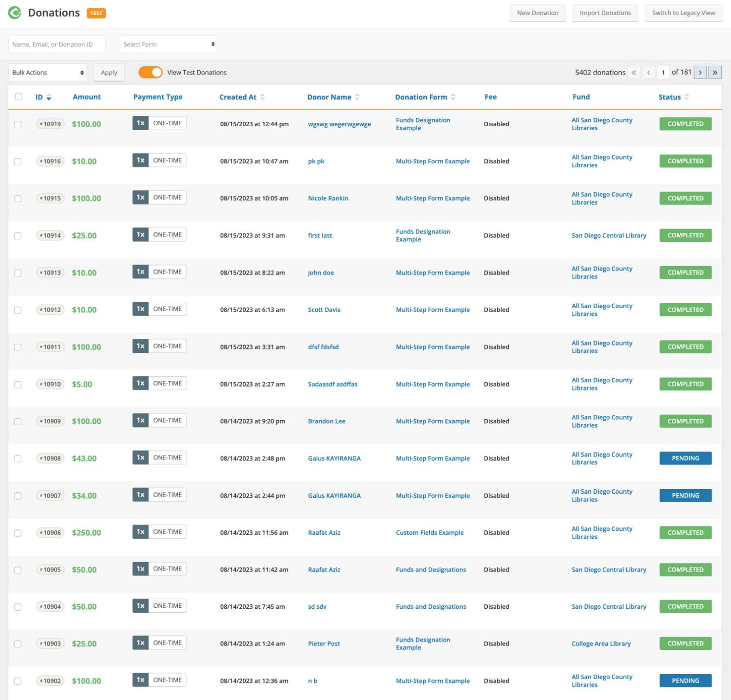Click ONE-TIME label for donation 10913
The image size is (731, 700).
pyautogui.click(x=167, y=272)
